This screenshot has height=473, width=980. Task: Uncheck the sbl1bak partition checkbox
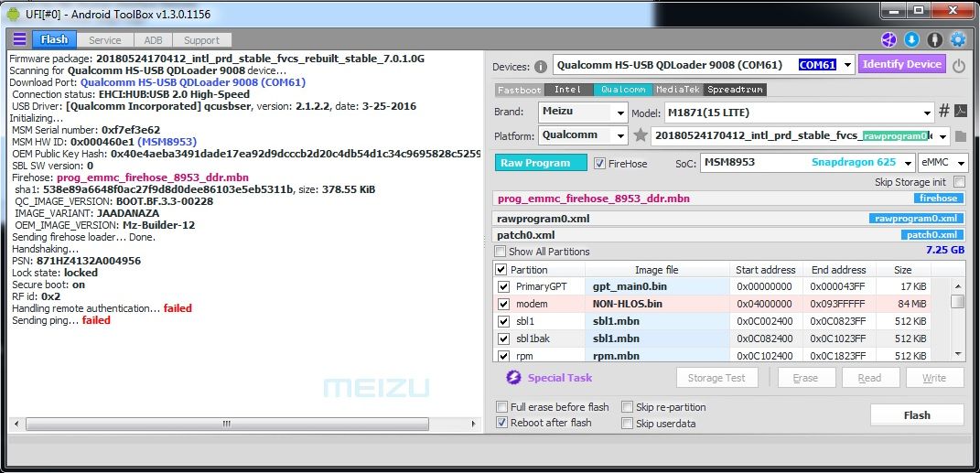tap(503, 339)
